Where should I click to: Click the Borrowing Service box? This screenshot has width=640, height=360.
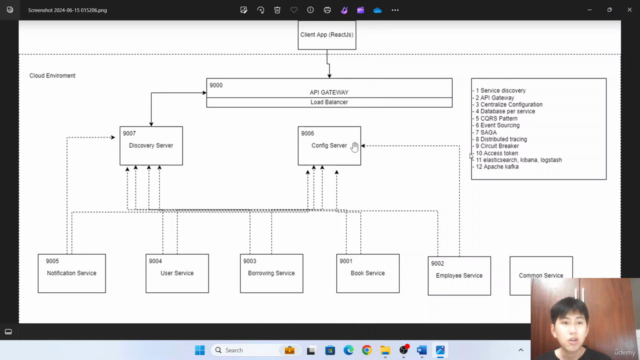271,273
